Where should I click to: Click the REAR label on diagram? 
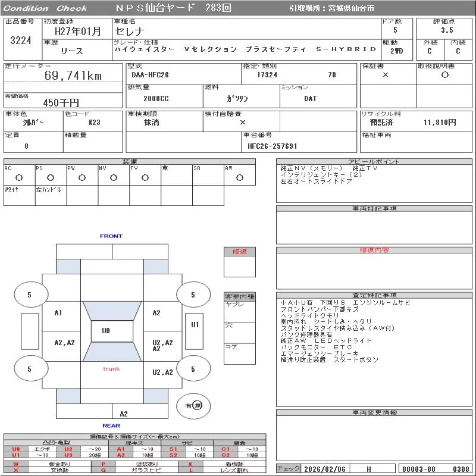111,426
